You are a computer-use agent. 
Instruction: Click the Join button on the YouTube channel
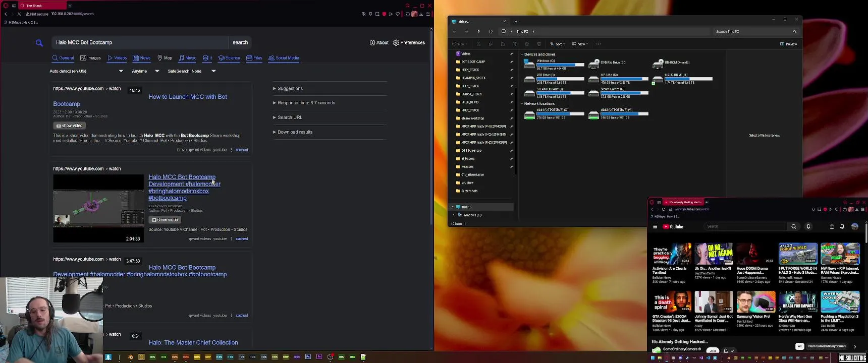click(713, 350)
